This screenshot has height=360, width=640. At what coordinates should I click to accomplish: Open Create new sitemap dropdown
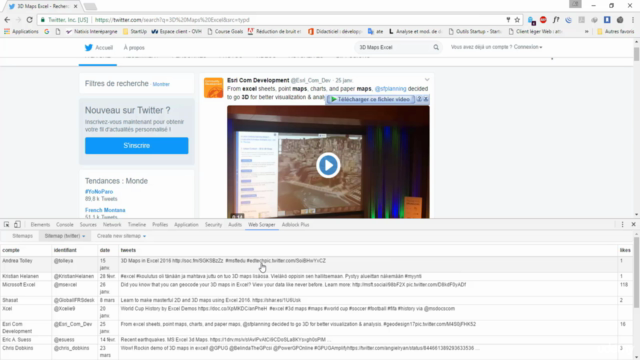pyautogui.click(x=121, y=236)
